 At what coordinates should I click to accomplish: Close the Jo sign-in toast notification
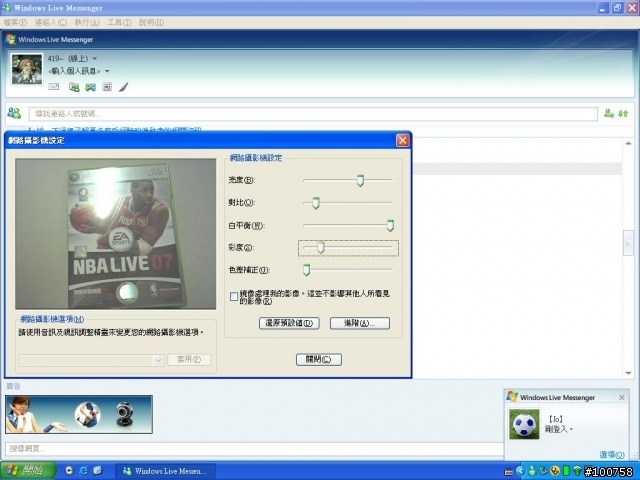click(622, 397)
